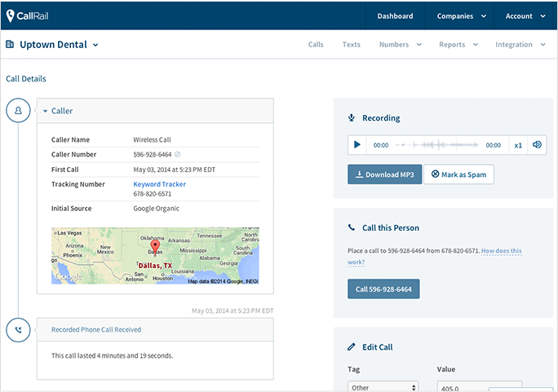This screenshot has width=558, height=392.
Task: Click the Download MP3 button
Action: click(385, 174)
